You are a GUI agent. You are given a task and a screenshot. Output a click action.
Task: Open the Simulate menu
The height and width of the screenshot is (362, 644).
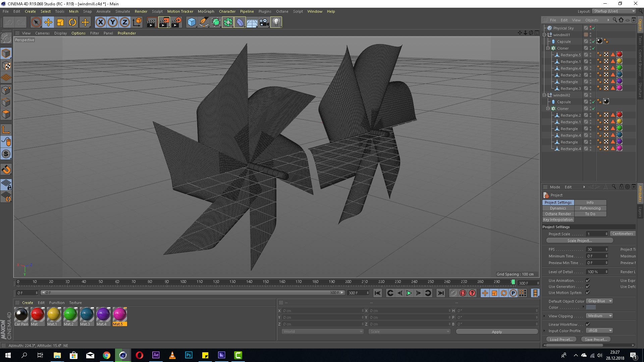[x=123, y=11]
